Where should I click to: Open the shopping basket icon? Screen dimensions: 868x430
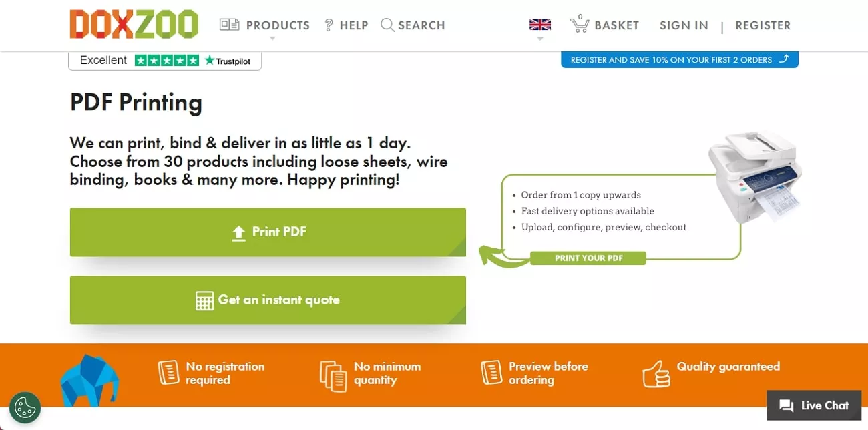pyautogui.click(x=579, y=25)
